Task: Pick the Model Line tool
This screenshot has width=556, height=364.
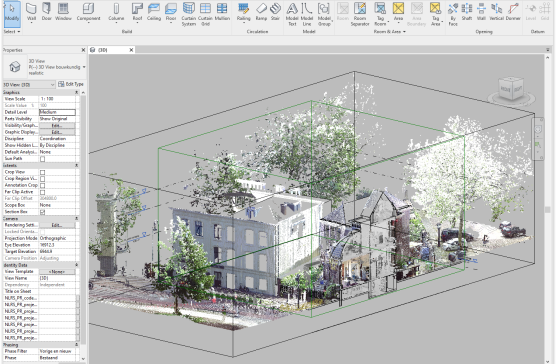Action: point(307,14)
